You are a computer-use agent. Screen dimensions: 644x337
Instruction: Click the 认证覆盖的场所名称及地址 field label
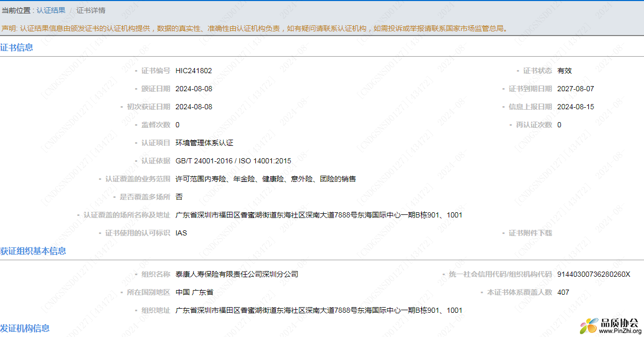(127, 215)
